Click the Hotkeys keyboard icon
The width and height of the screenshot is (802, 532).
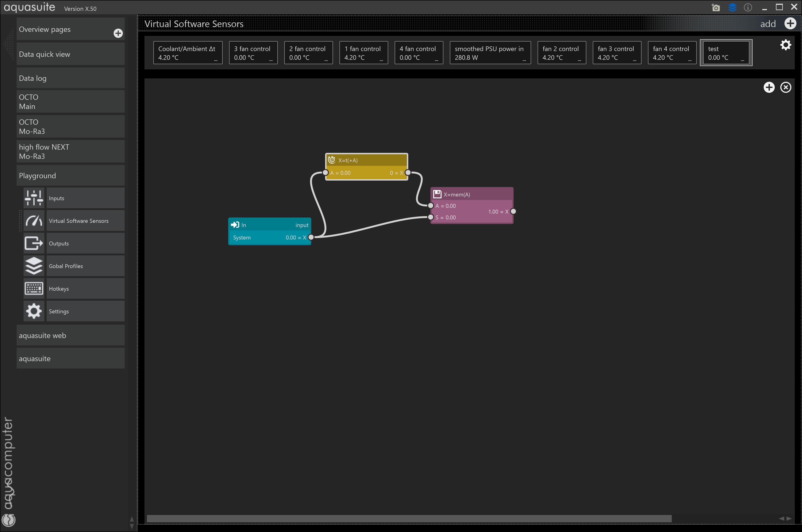[x=34, y=288]
